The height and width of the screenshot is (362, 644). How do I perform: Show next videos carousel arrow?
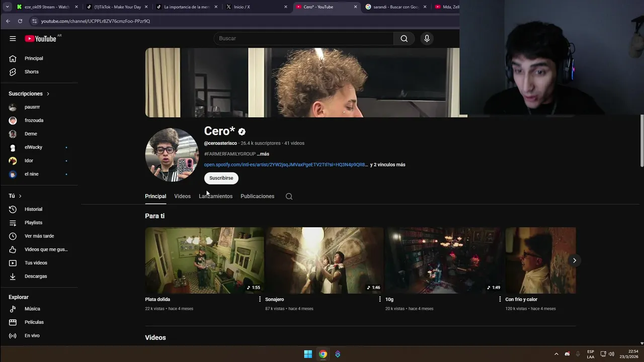coord(574,260)
